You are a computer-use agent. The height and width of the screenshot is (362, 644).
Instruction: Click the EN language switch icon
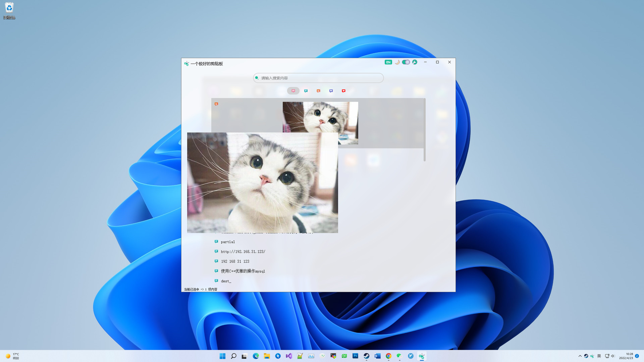pos(388,62)
